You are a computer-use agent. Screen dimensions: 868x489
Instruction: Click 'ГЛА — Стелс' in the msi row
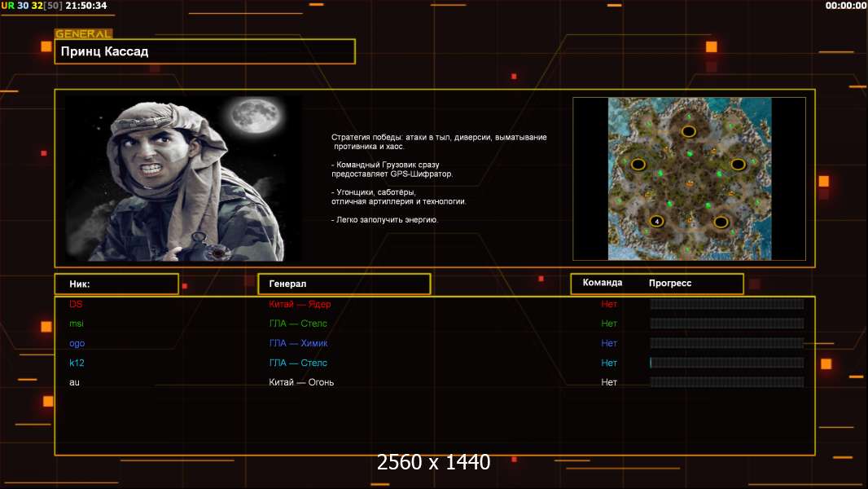[x=298, y=324]
